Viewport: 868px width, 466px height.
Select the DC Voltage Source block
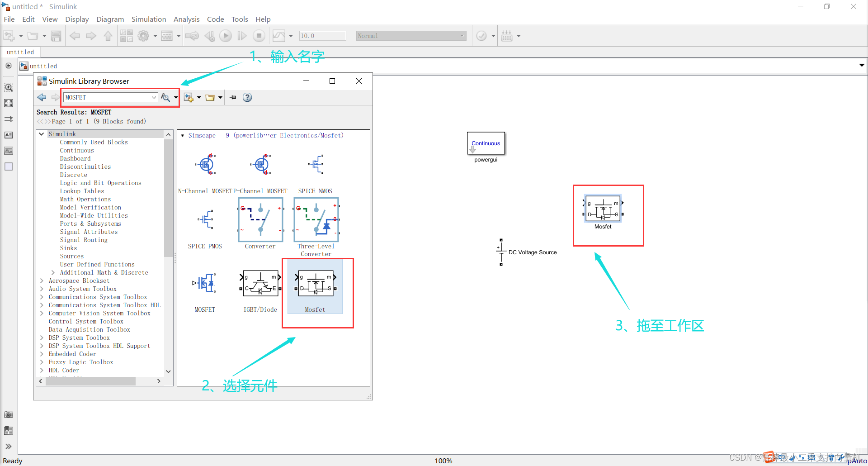pyautogui.click(x=501, y=252)
